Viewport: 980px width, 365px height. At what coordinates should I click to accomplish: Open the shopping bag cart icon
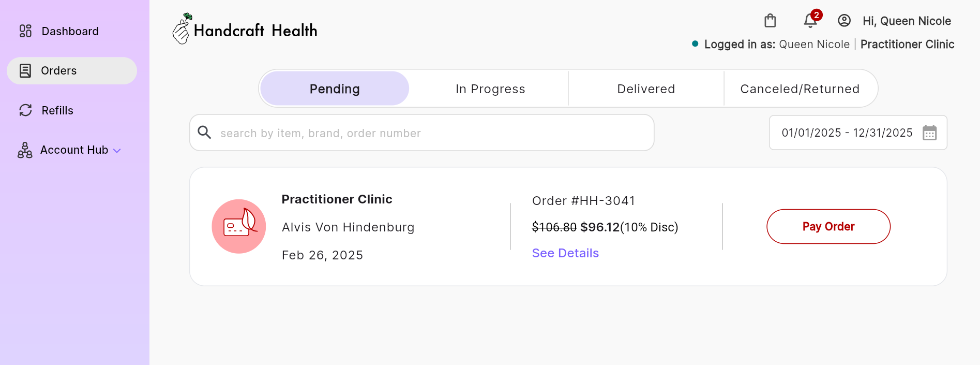[x=770, y=21]
